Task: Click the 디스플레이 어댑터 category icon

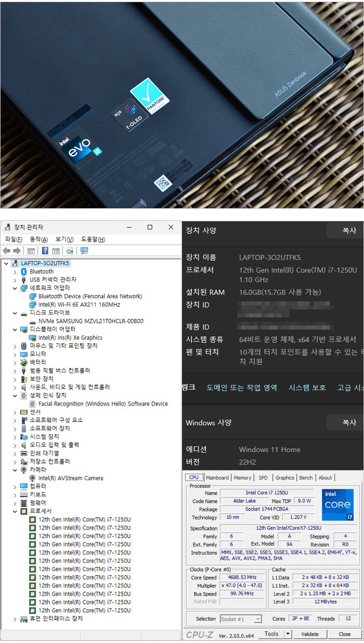Action: tap(23, 330)
